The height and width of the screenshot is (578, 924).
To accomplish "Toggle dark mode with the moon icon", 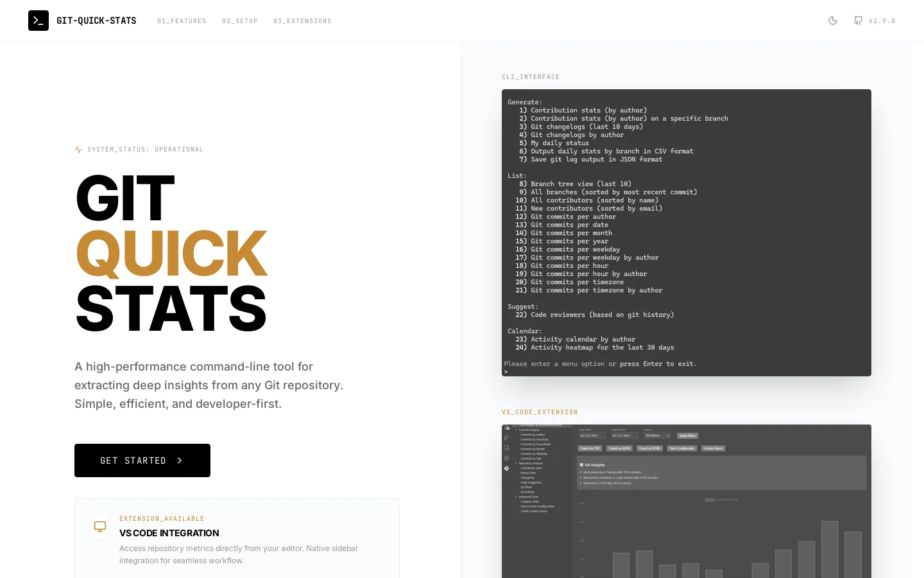I will (833, 21).
